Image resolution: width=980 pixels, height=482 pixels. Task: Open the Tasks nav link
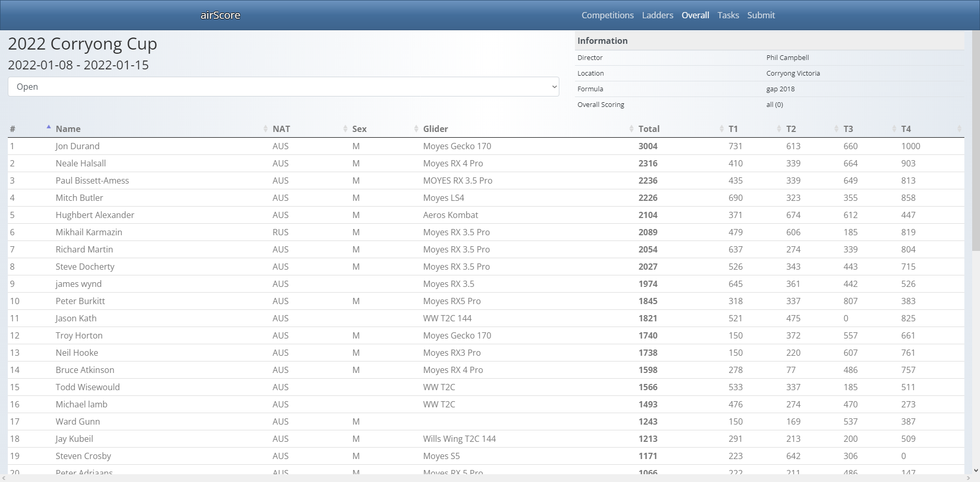[728, 15]
